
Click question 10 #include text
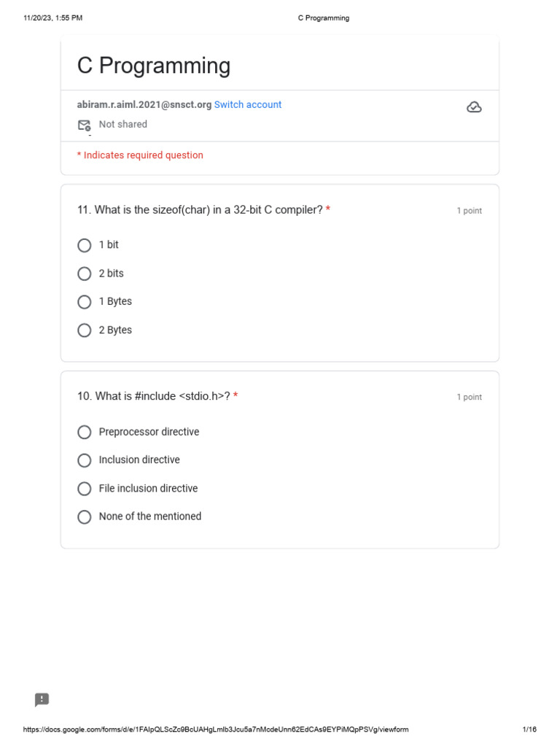(x=153, y=396)
